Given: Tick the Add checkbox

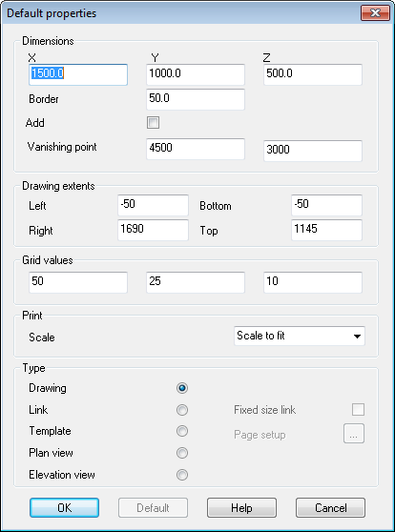Looking at the screenshot, I should 153,122.
